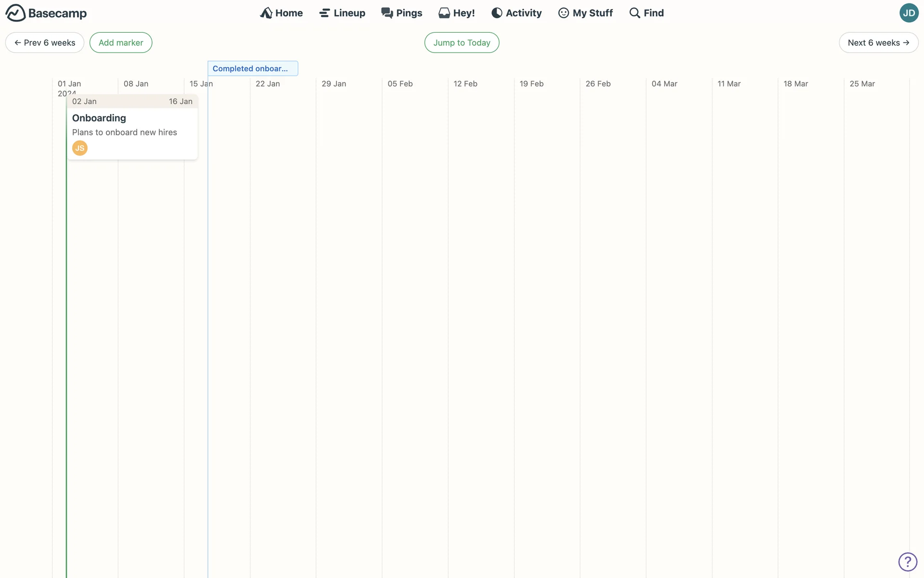Open the Lineup bars icon
This screenshot has height=578, width=924.
324,13
